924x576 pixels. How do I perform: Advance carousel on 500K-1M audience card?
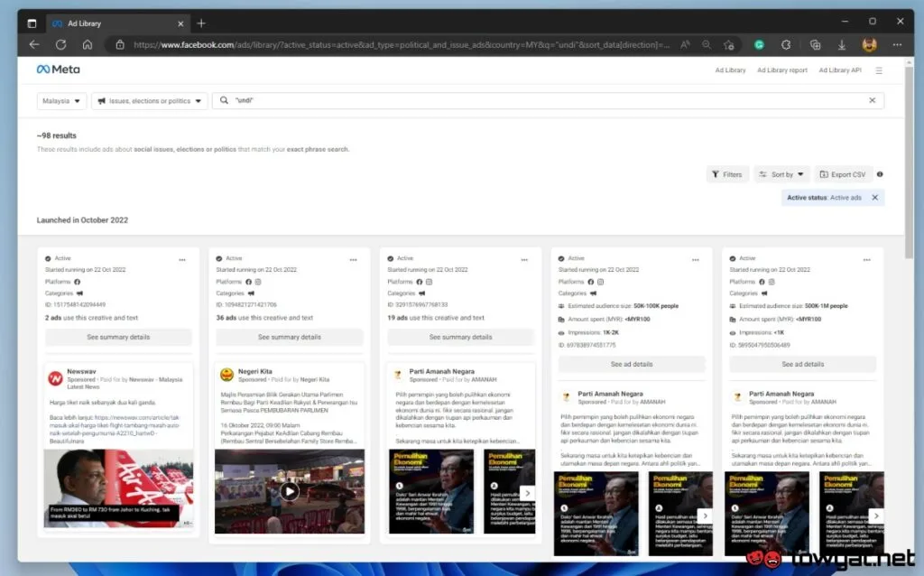click(876, 516)
